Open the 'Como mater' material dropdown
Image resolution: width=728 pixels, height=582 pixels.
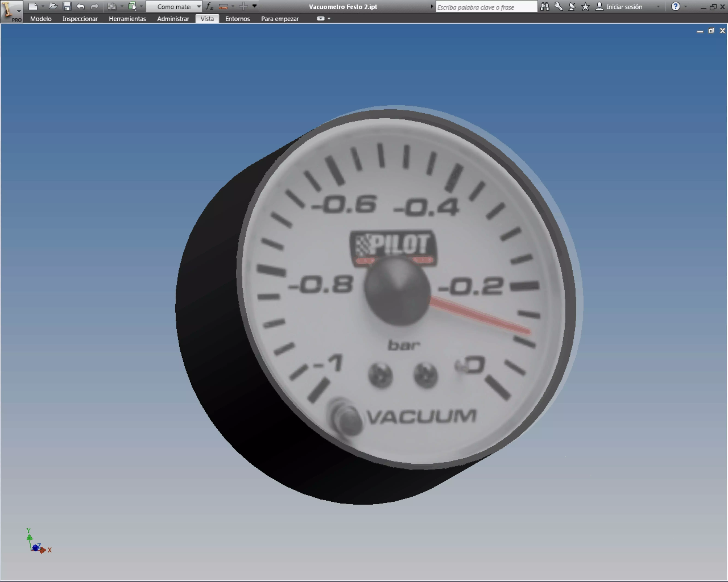coord(174,6)
